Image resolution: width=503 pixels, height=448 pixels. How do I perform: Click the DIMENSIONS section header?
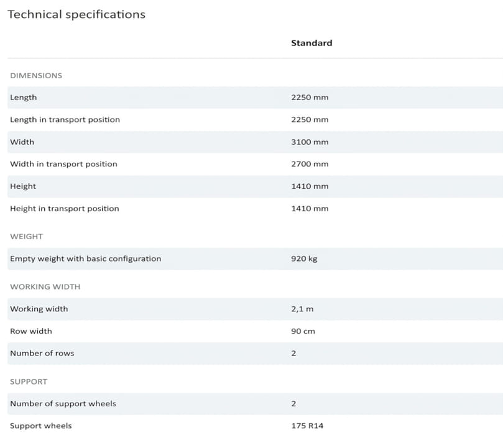point(36,75)
